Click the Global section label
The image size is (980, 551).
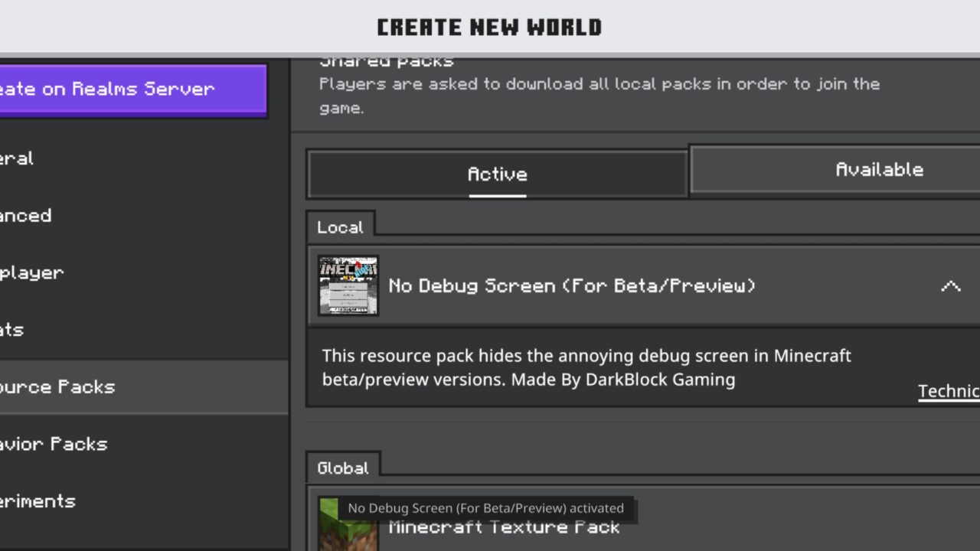[x=342, y=468]
